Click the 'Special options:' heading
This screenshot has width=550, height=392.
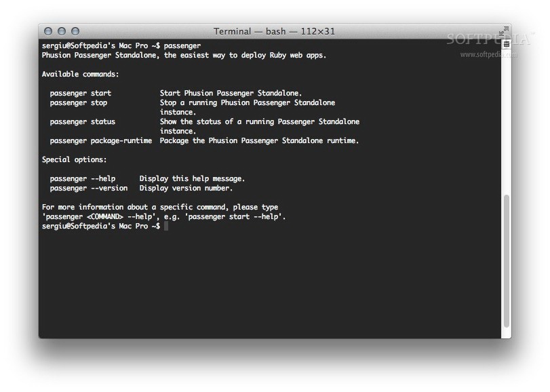coord(74,159)
